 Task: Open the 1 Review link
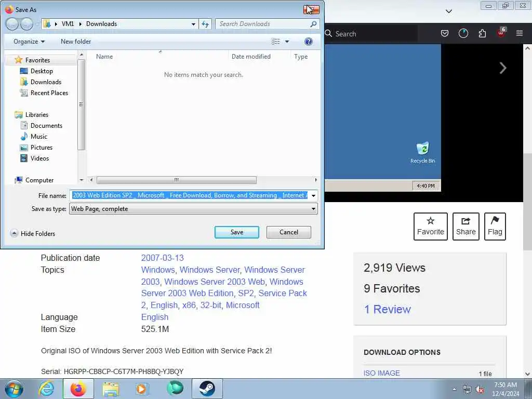pos(387,309)
